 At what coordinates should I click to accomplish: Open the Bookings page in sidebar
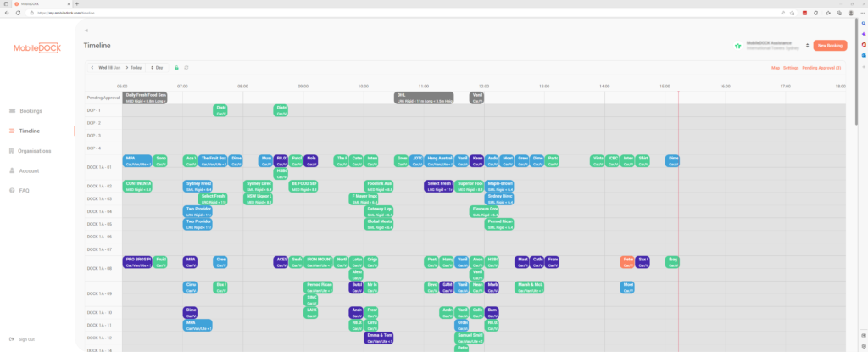pos(25,111)
